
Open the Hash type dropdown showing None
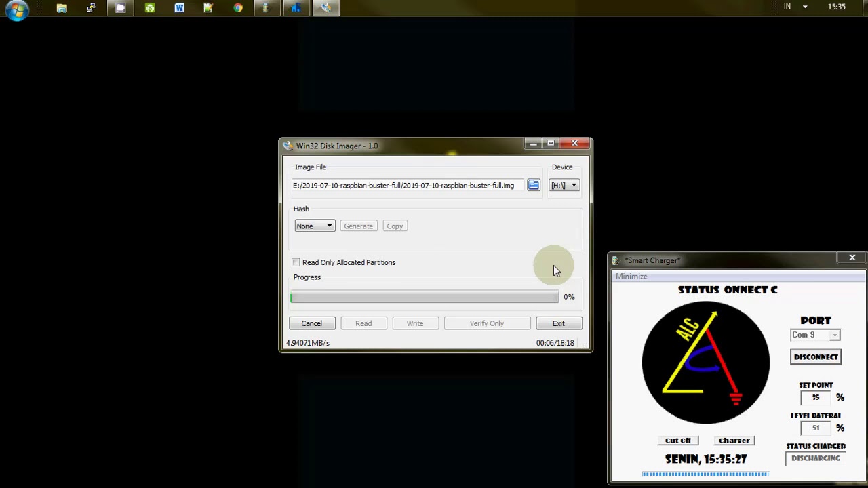[x=315, y=226]
